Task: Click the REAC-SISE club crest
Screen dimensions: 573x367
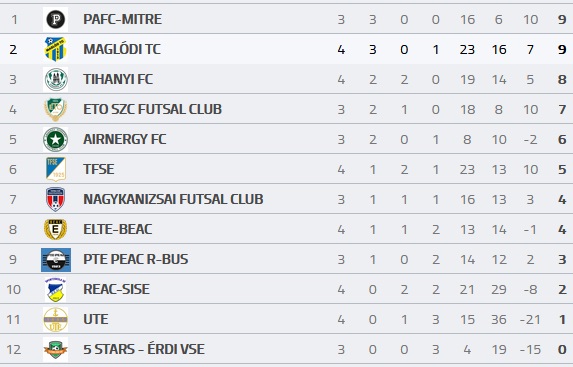Action: tap(56, 289)
